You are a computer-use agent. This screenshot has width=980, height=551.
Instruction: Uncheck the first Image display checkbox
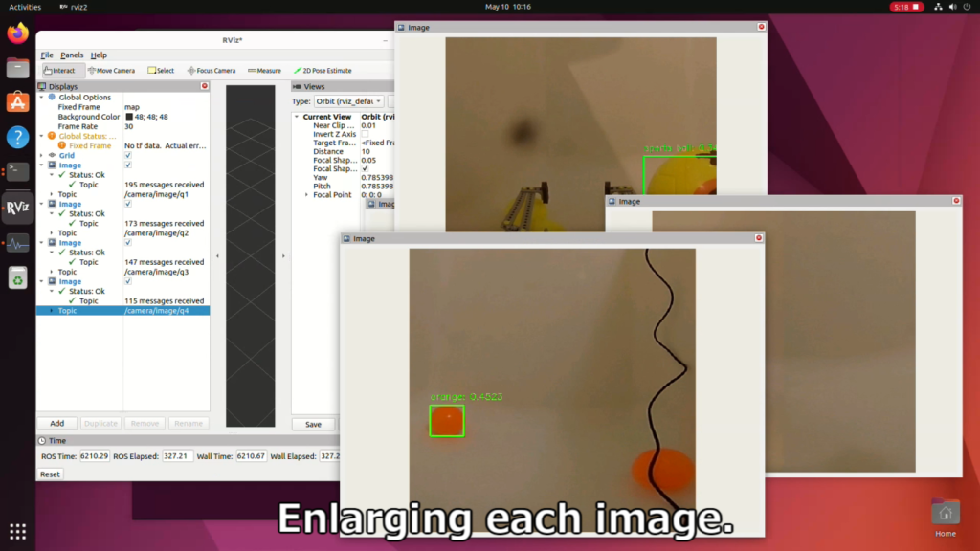[x=128, y=165]
